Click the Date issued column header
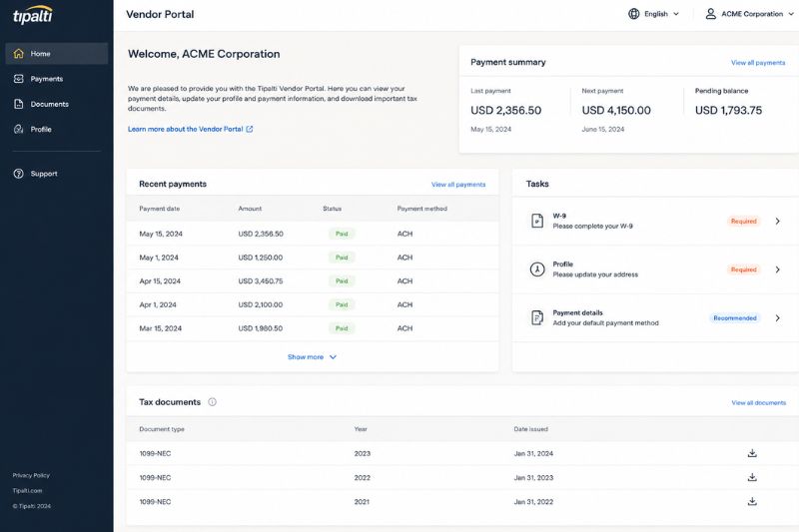Image resolution: width=799 pixels, height=532 pixels. [530, 429]
